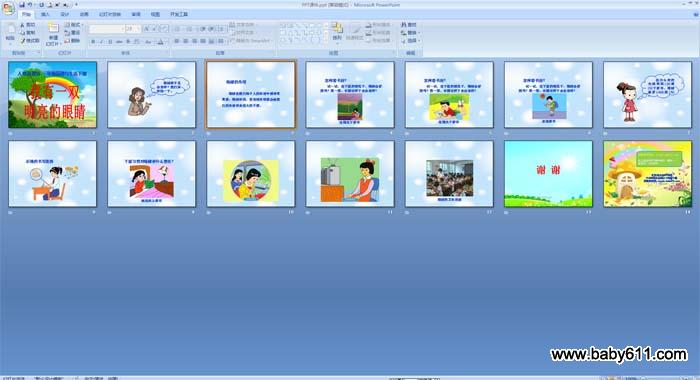This screenshot has width=700, height=380.
Task: Click the Delete slide (删除) button
Action: pos(72,41)
